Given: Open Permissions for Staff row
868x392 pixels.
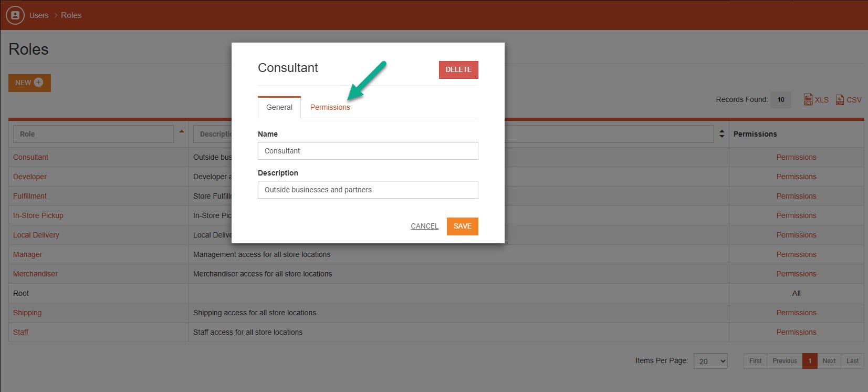Looking at the screenshot, I should click(x=796, y=332).
